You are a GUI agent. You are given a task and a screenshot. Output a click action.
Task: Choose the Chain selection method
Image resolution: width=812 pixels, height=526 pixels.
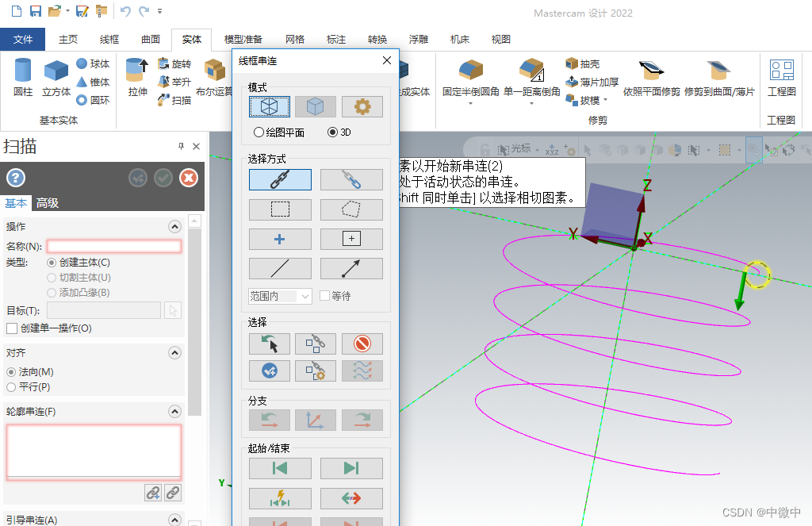tap(280, 180)
